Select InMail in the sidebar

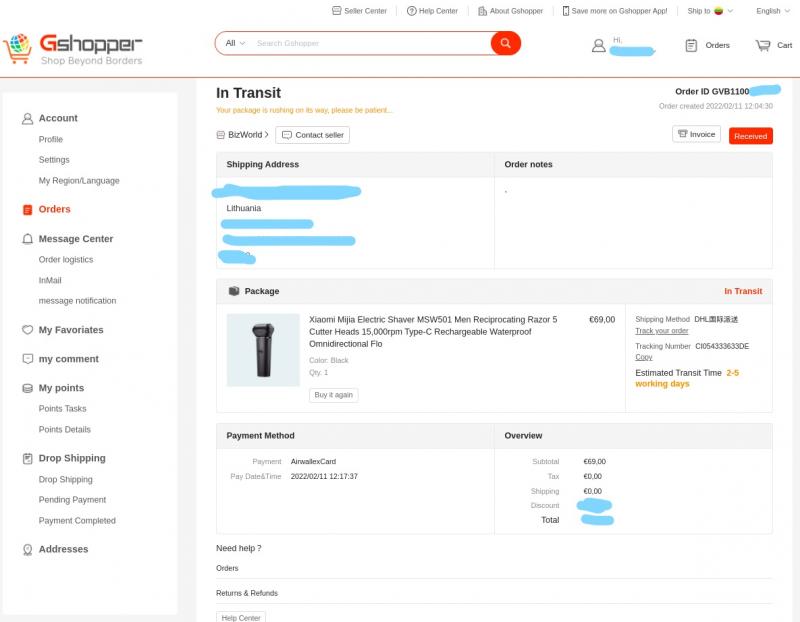pyautogui.click(x=50, y=280)
